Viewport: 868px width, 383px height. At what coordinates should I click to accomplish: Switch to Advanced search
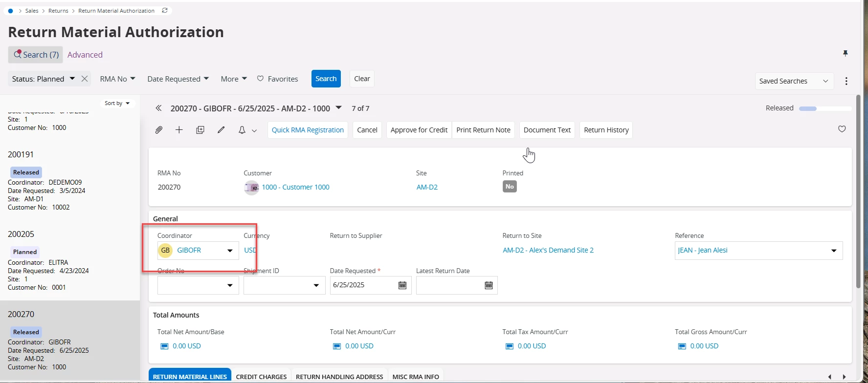click(x=85, y=55)
